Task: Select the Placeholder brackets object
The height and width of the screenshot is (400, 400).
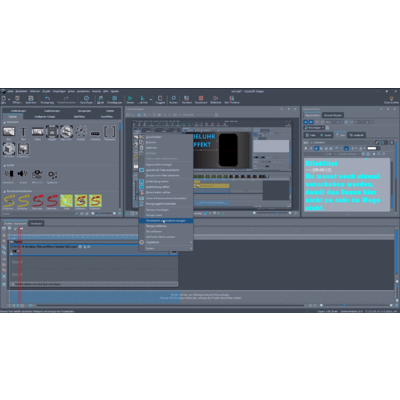Action: tap(110, 132)
